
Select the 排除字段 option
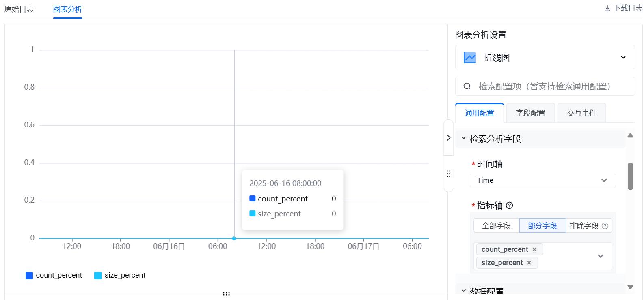[584, 226]
